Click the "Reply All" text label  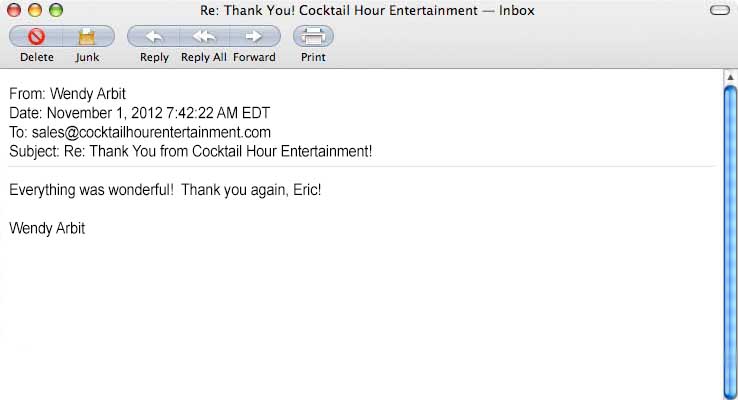204,57
